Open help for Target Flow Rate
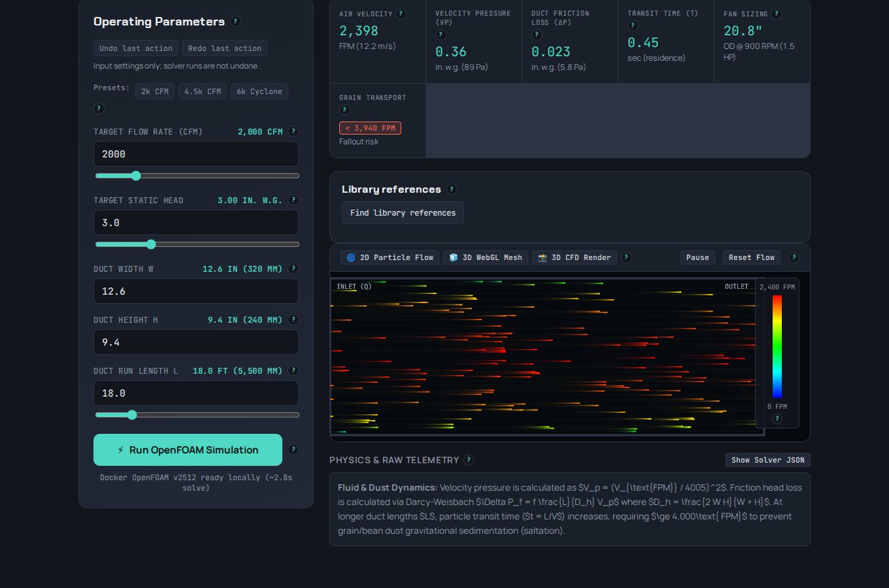 coord(293,131)
